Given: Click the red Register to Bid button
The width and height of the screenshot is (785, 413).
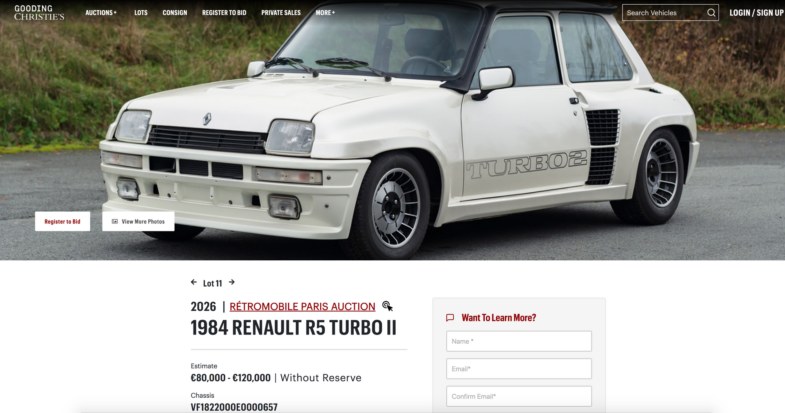Looking at the screenshot, I should (x=63, y=221).
